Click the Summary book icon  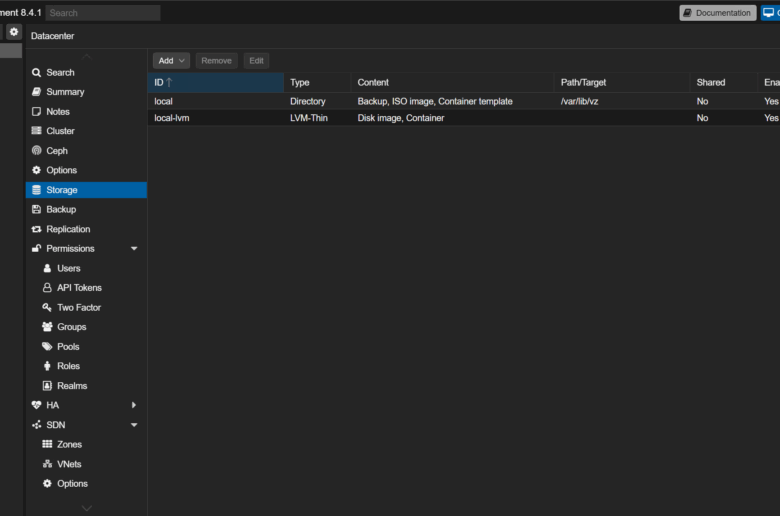[x=36, y=92]
